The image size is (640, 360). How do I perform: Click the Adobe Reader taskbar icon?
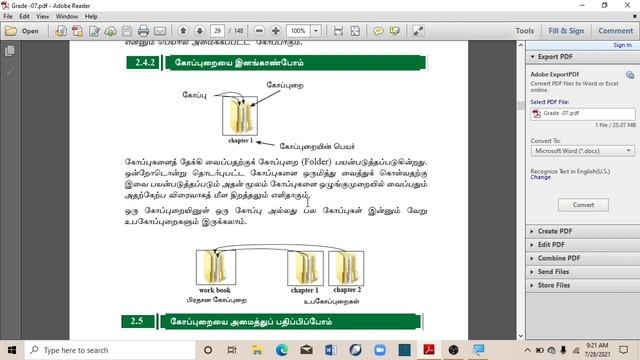click(x=429, y=350)
